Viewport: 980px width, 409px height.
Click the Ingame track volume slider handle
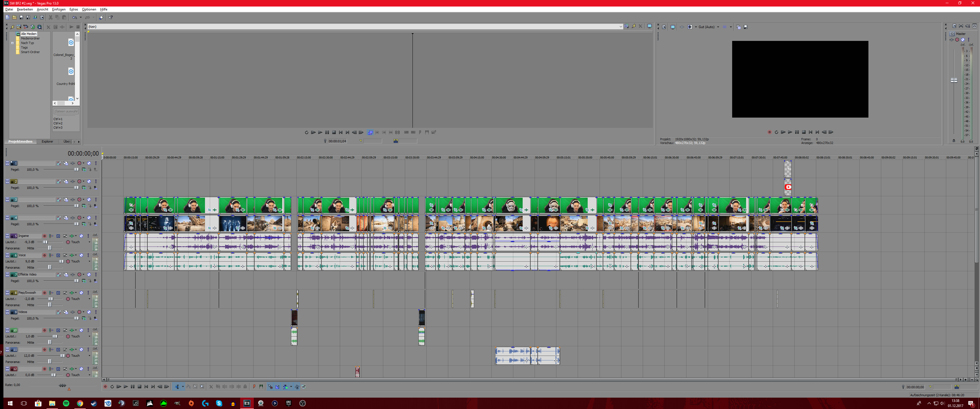tap(45, 242)
